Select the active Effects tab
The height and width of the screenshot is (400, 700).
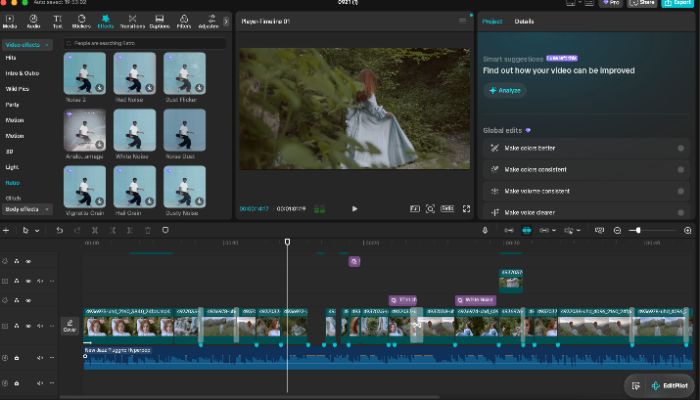[x=105, y=21]
